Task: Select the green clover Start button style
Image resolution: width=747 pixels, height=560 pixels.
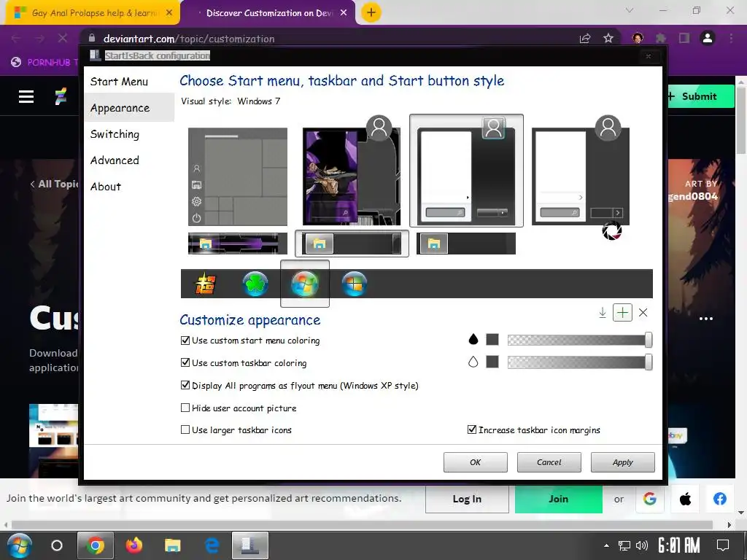Action: 255,284
